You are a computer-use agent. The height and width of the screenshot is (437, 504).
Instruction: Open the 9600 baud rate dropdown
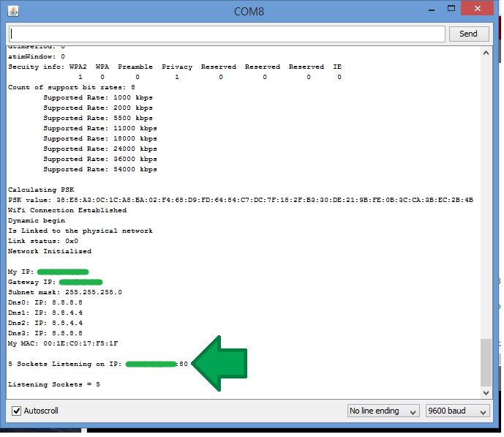click(457, 411)
